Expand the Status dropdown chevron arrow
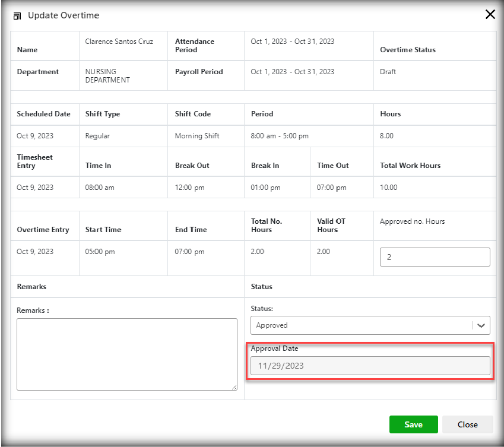Viewport: 504px width, 447px height. click(x=481, y=325)
